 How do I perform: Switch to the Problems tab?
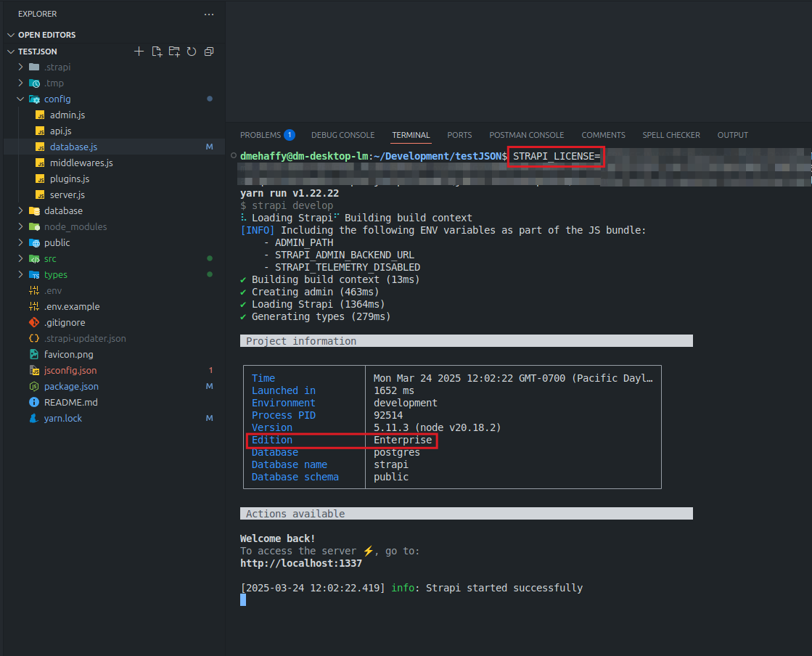(x=261, y=135)
